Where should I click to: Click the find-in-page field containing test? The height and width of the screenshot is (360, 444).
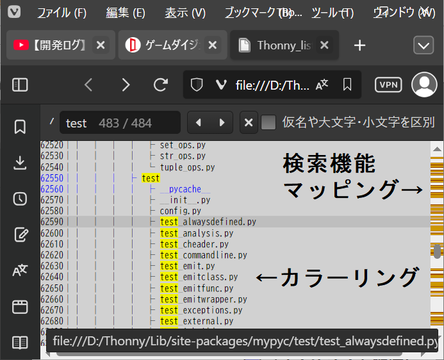[120, 123]
